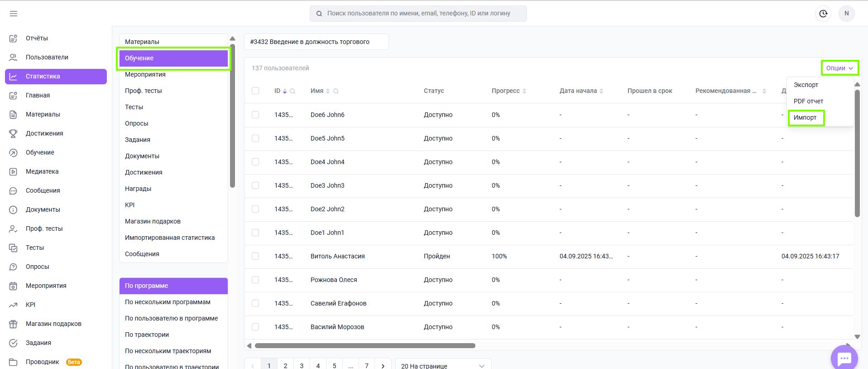868x369 pixels.
Task: Check the box for Doe3 John3
Action: pyautogui.click(x=255, y=185)
